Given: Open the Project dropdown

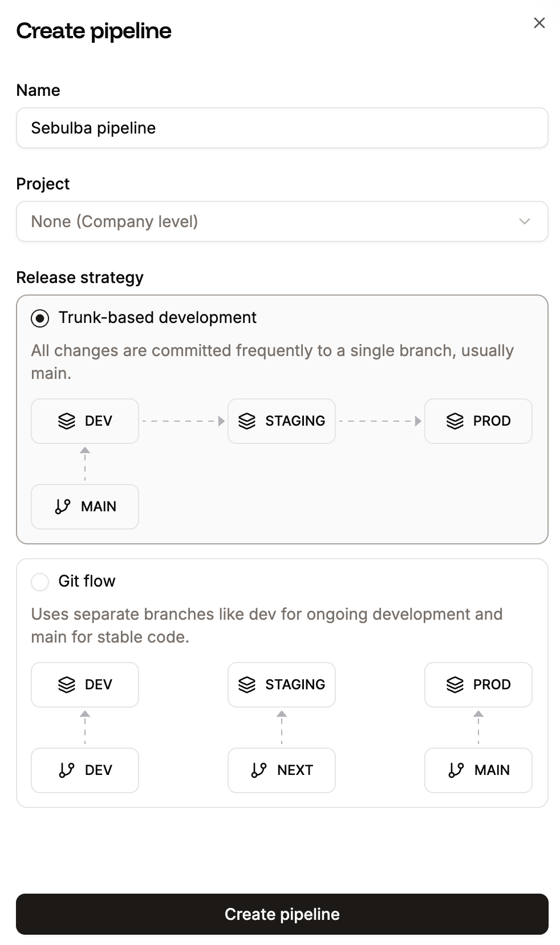Looking at the screenshot, I should pyautogui.click(x=282, y=221).
